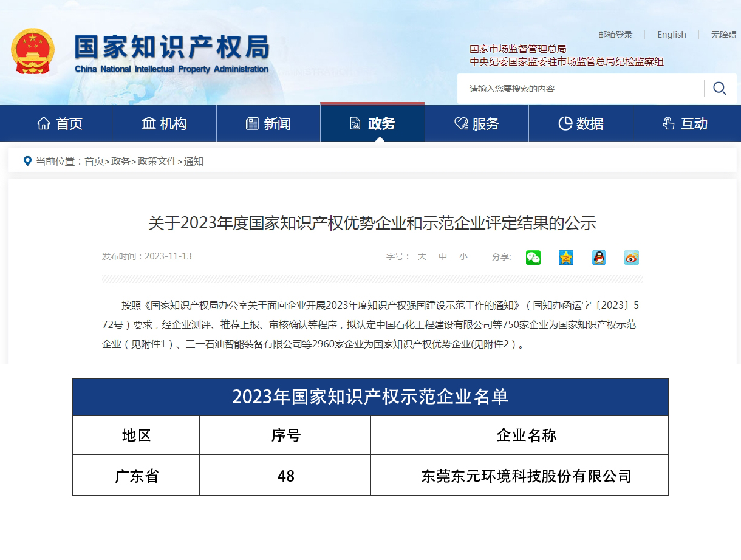Viewport: 741px width, 560px height.
Task: Go to 政务 in breadcrumb
Action: tap(121, 161)
